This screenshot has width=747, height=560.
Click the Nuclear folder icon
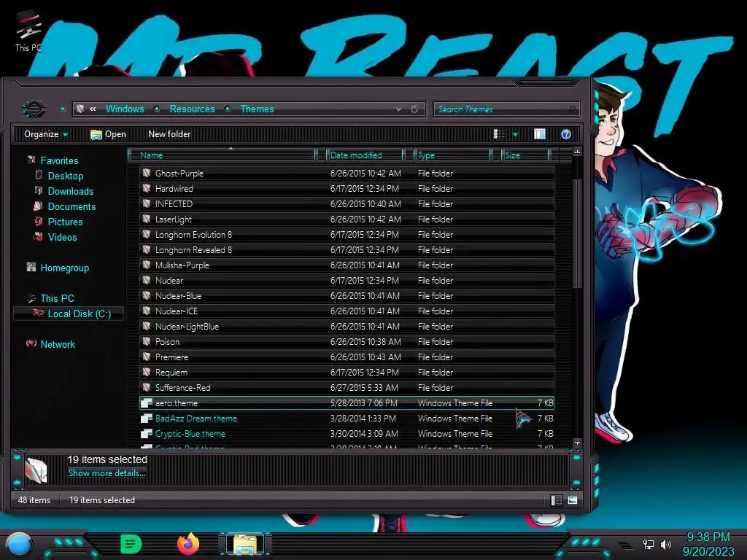pyautogui.click(x=147, y=280)
